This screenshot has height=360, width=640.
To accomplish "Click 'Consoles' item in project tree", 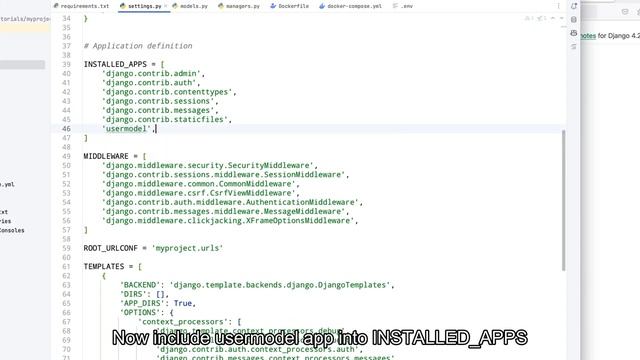I will pyautogui.click(x=12, y=231).
